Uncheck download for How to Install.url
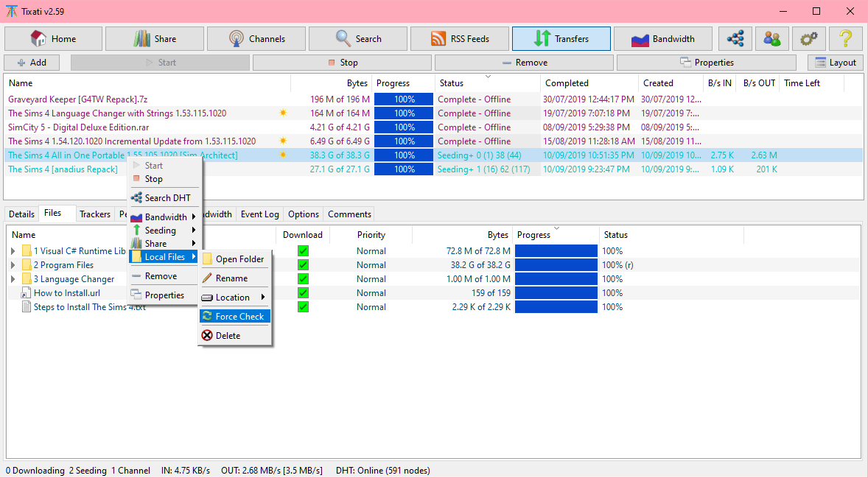868x478 pixels. [x=303, y=293]
